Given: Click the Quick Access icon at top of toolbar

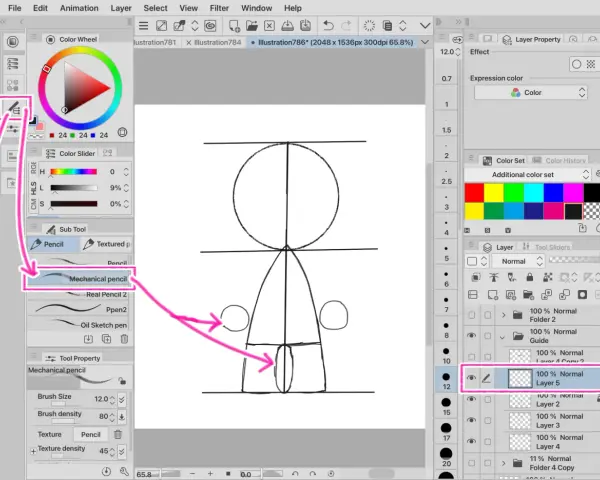Looking at the screenshot, I should click(13, 41).
